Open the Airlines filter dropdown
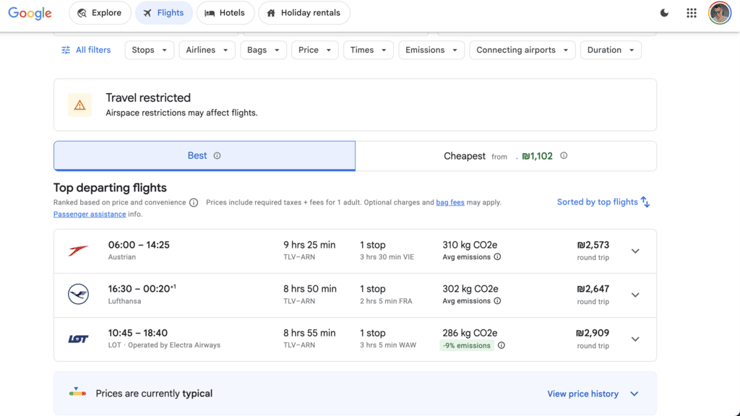This screenshot has height=416, width=740. 207,50
